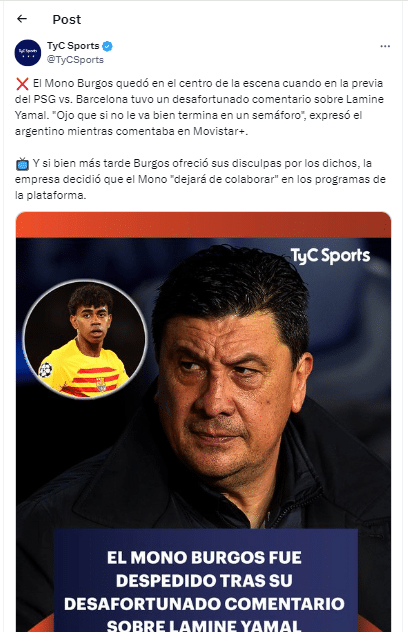408x632 pixels.
Task: Visit the @TyCSports handle
Action: tap(75, 60)
